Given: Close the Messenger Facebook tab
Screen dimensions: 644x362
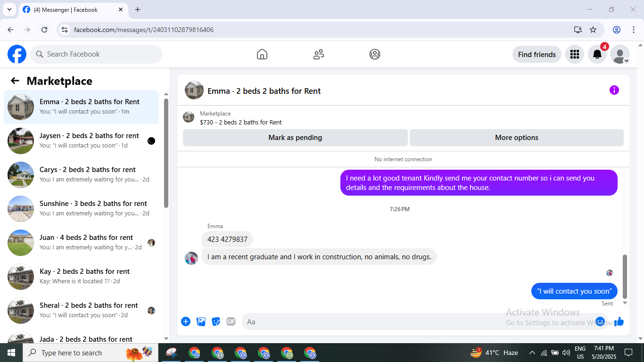Looking at the screenshot, I should [x=121, y=9].
